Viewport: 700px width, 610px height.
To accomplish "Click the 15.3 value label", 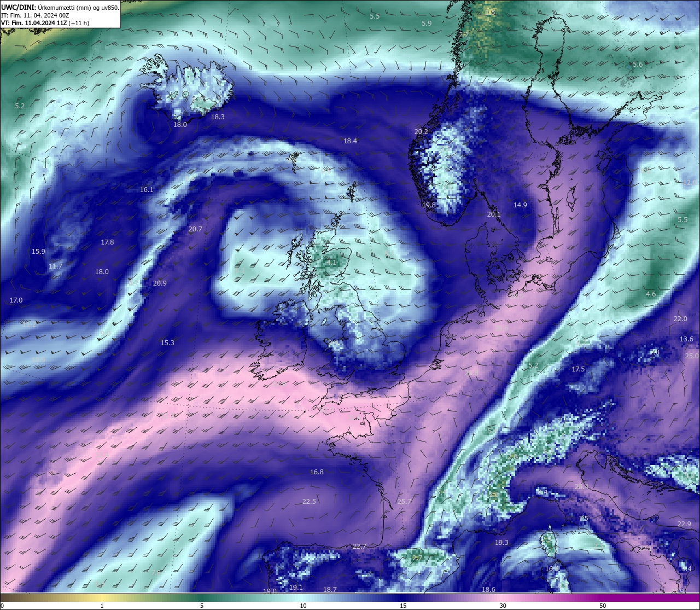I will [x=167, y=343].
